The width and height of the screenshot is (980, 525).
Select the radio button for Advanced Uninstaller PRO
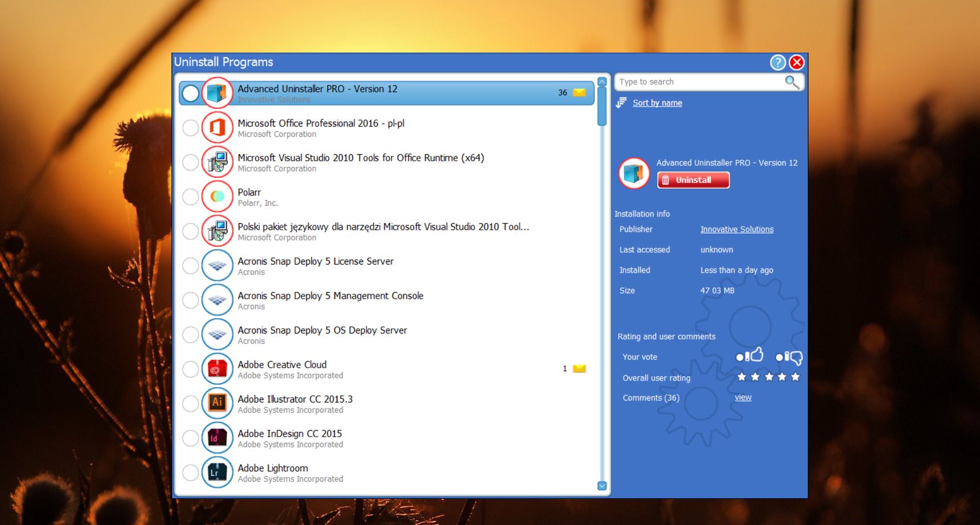pos(190,93)
